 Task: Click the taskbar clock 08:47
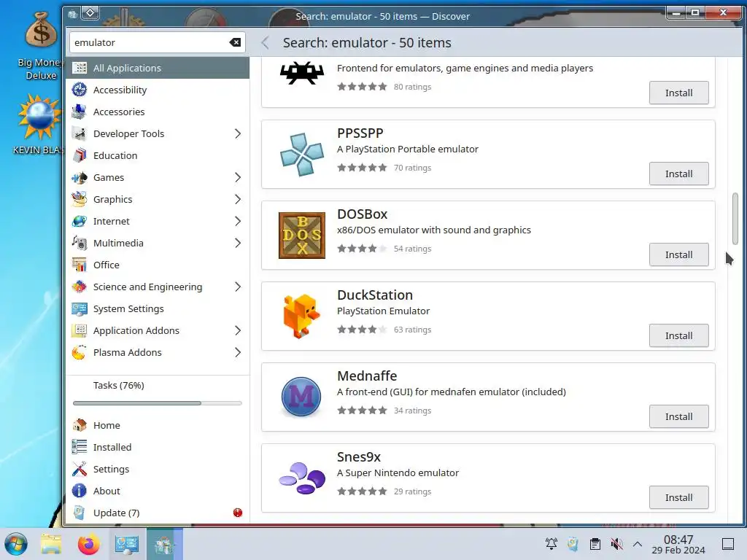click(x=678, y=544)
